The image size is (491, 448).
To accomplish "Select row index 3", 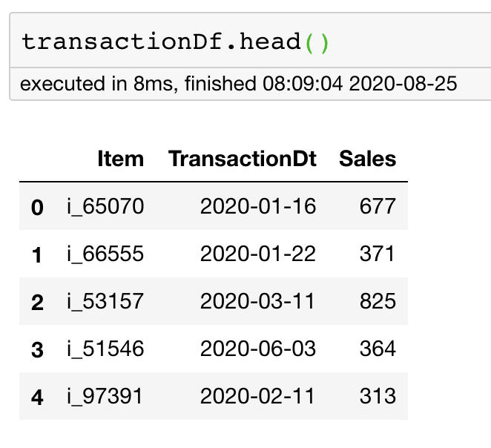I will tap(37, 349).
